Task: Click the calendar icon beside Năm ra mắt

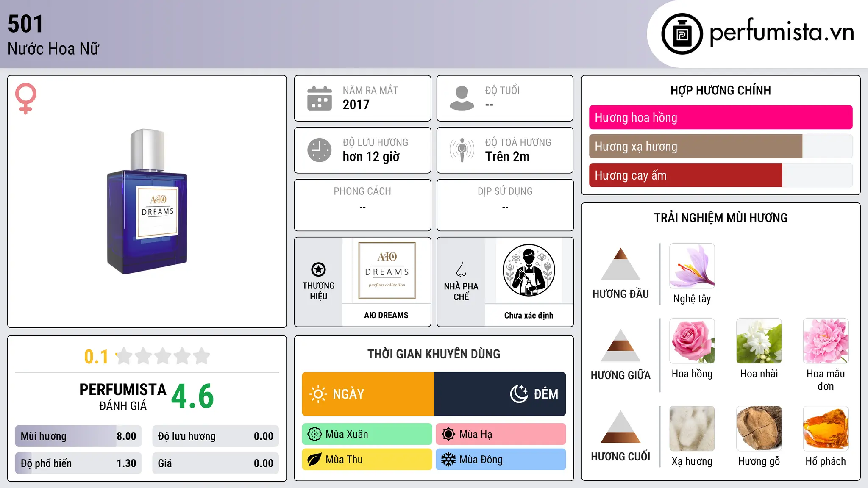Action: (x=320, y=98)
